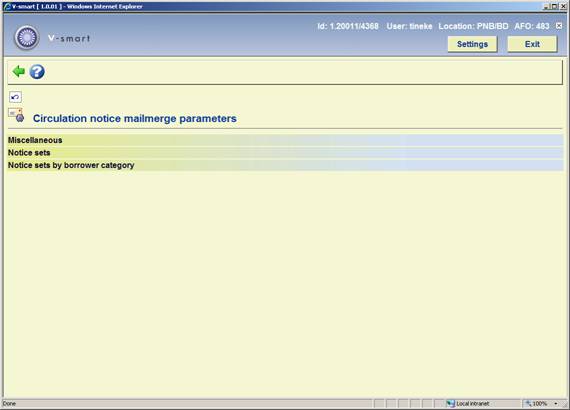Image resolution: width=570 pixels, height=410 pixels.
Task: Open the Settings button
Action: coord(472,44)
